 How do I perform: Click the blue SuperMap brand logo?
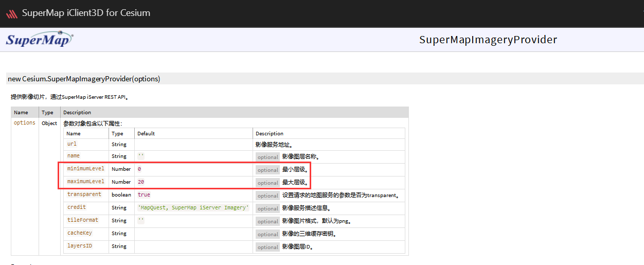(x=40, y=40)
